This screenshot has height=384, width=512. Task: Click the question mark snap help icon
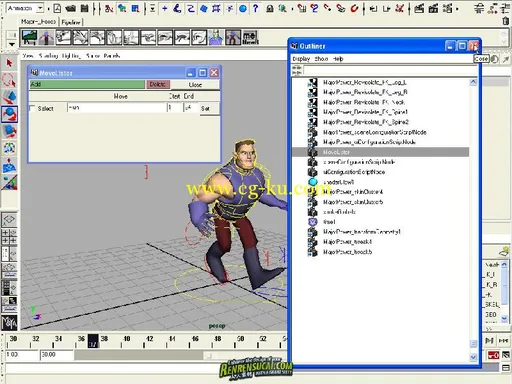[255, 8]
